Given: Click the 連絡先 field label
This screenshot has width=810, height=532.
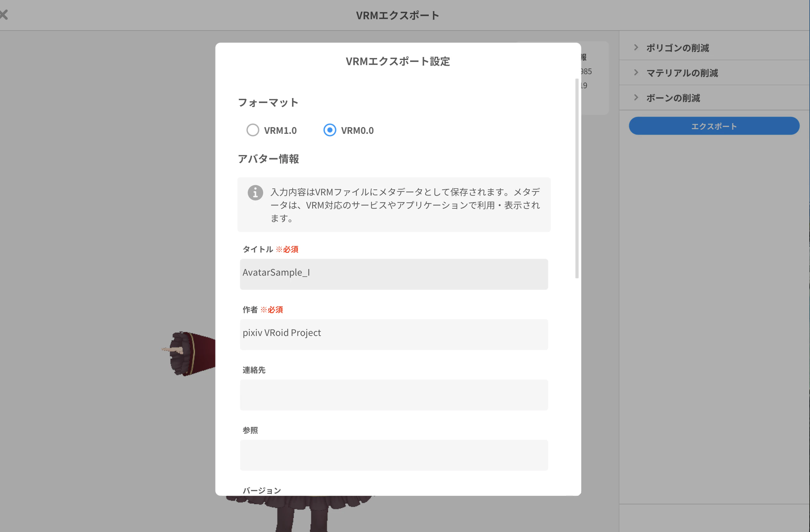Looking at the screenshot, I should [x=254, y=370].
